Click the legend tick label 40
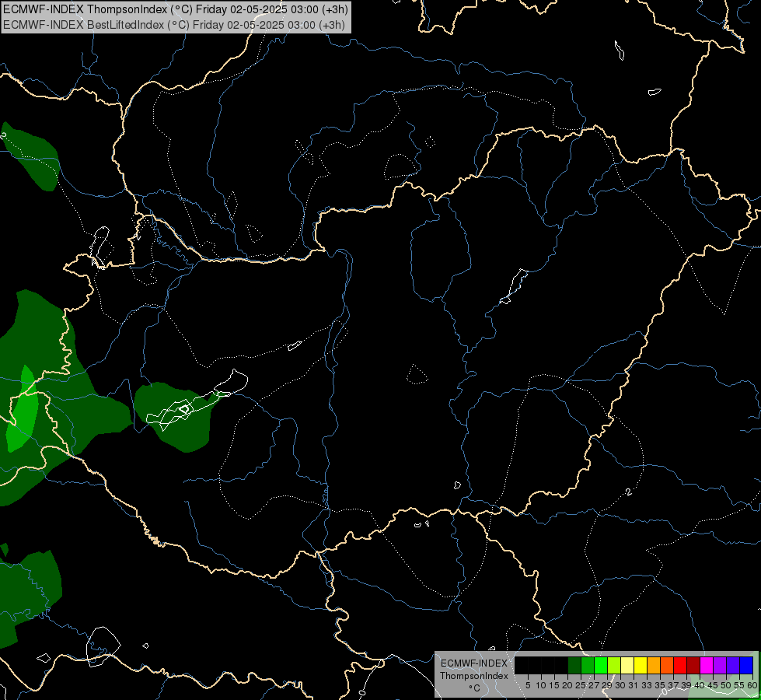The image size is (761, 700). (700, 685)
